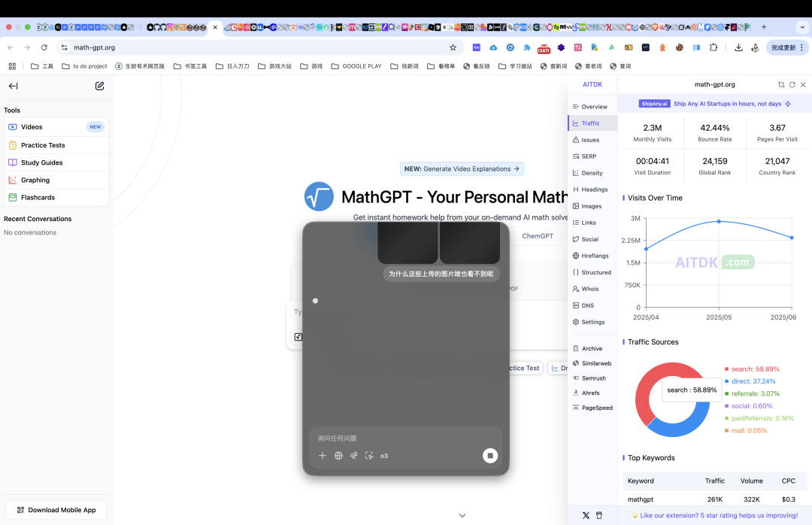Collapse the MathGPT sidebar
Image resolution: width=812 pixels, height=525 pixels.
pos(13,86)
